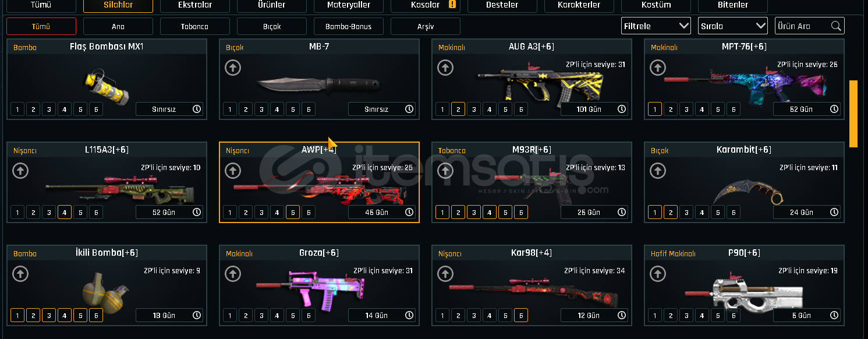Viewport: 868px width, 339px height.
Task: Open the Filtrele dropdown
Action: tap(656, 26)
